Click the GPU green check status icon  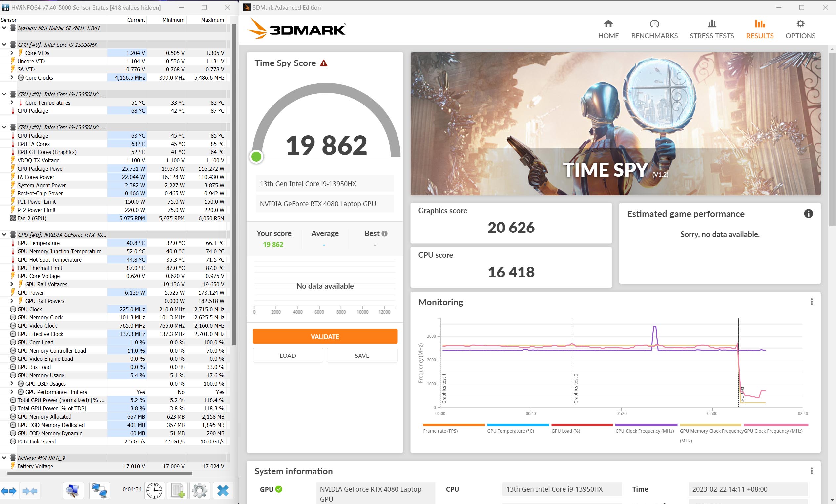[x=278, y=489]
